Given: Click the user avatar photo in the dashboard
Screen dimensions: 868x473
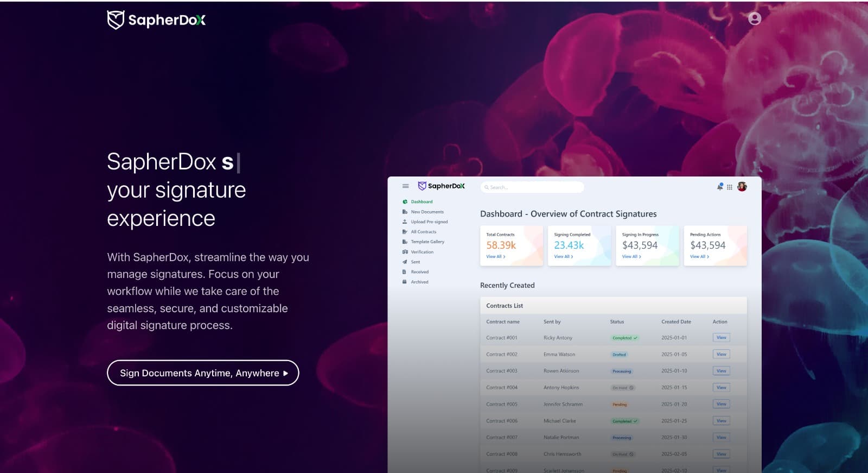Looking at the screenshot, I should point(742,187).
